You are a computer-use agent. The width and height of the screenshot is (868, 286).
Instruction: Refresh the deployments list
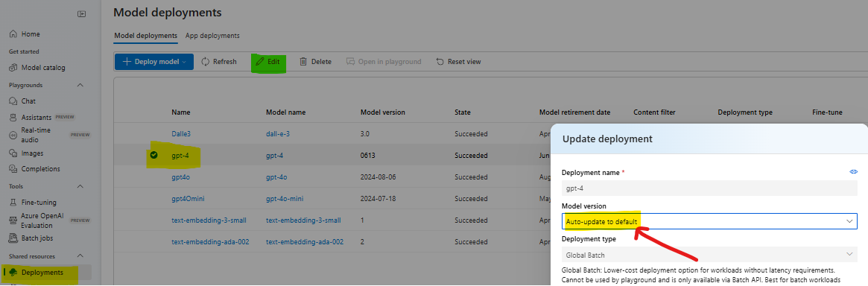pyautogui.click(x=219, y=61)
